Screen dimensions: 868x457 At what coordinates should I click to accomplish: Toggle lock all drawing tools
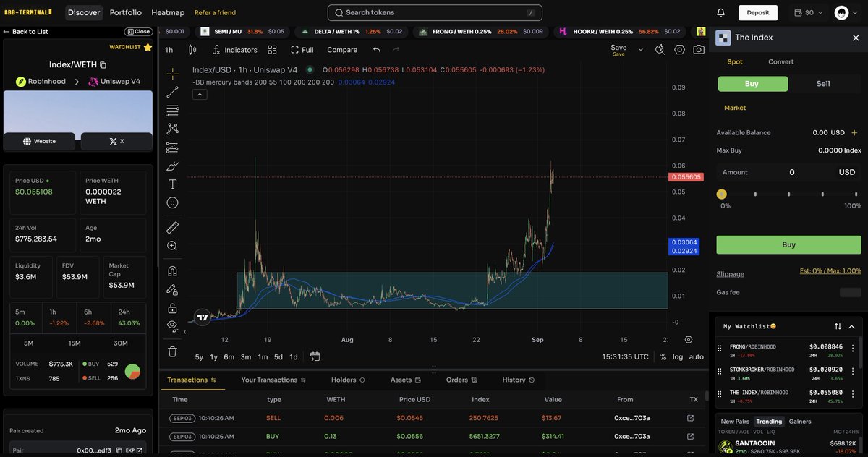coord(172,308)
